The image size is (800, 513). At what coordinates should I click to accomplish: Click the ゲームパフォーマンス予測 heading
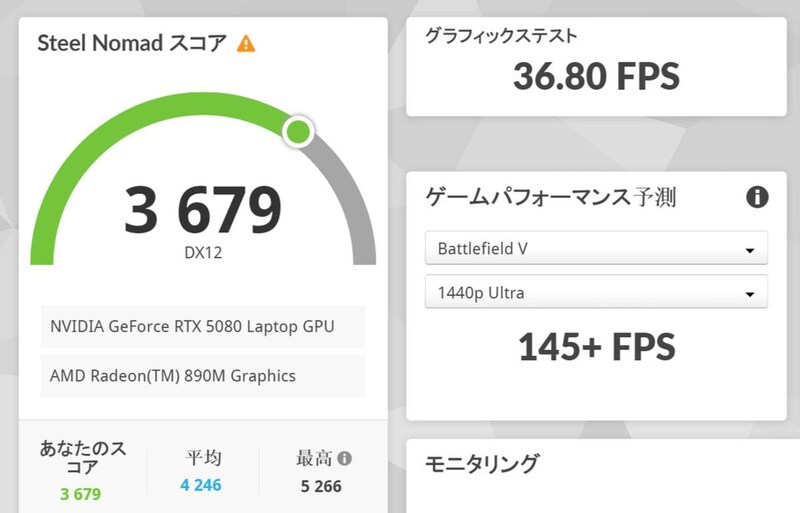tap(551, 197)
